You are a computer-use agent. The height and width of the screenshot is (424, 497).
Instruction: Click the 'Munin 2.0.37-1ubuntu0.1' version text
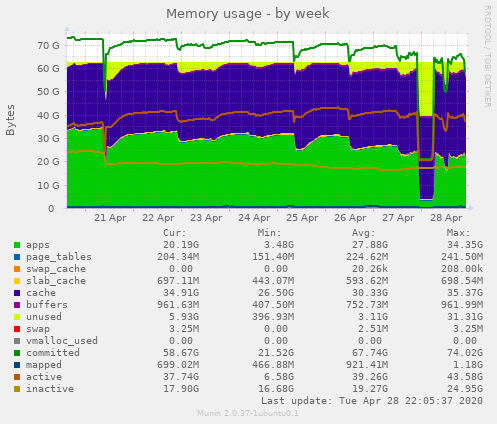(x=248, y=414)
